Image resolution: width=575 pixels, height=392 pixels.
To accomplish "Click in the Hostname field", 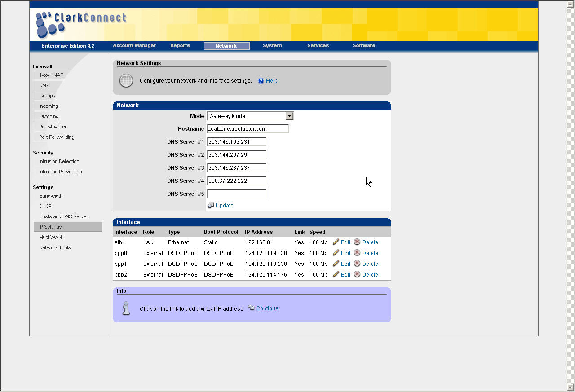I will coord(248,129).
